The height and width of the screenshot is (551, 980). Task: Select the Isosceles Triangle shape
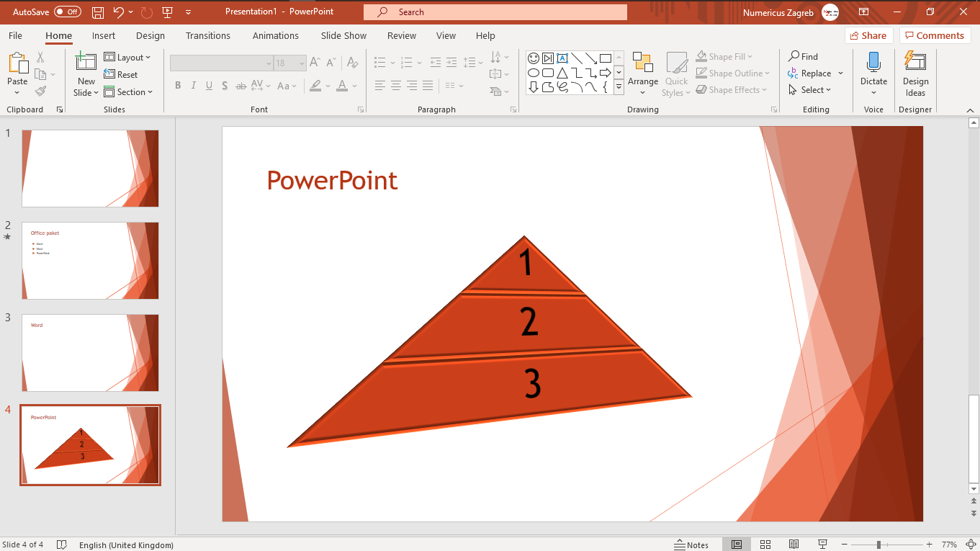(562, 73)
